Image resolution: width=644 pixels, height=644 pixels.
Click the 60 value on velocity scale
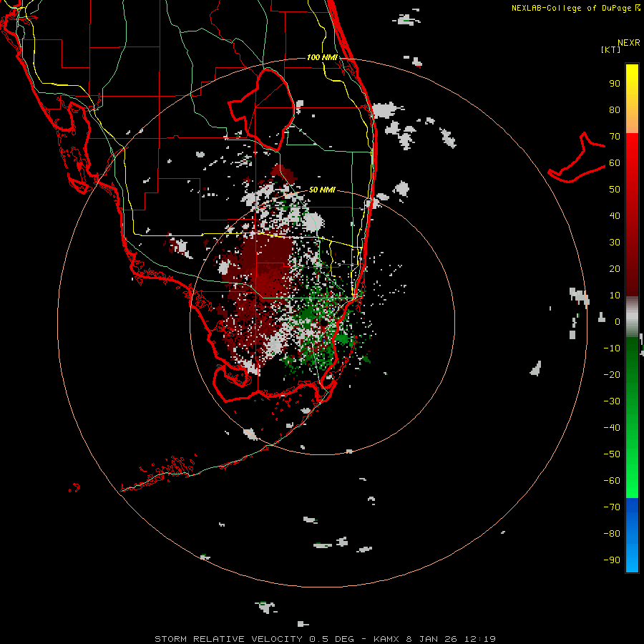point(615,163)
